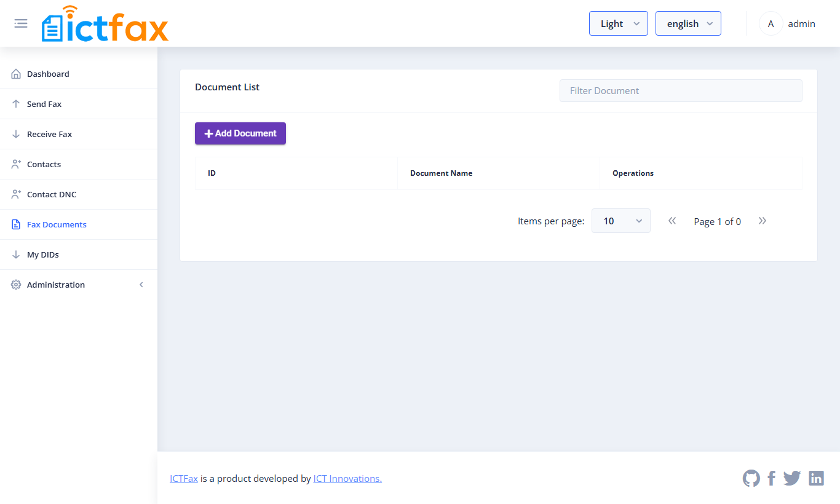Viewport: 840px width, 504px height.
Task: Go to first page double-chevron
Action: (672, 221)
